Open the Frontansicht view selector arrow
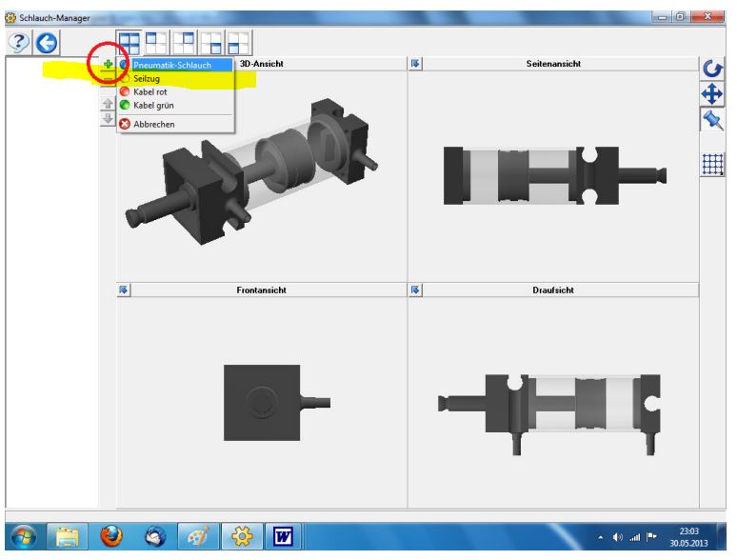737x560 pixels. point(123,290)
